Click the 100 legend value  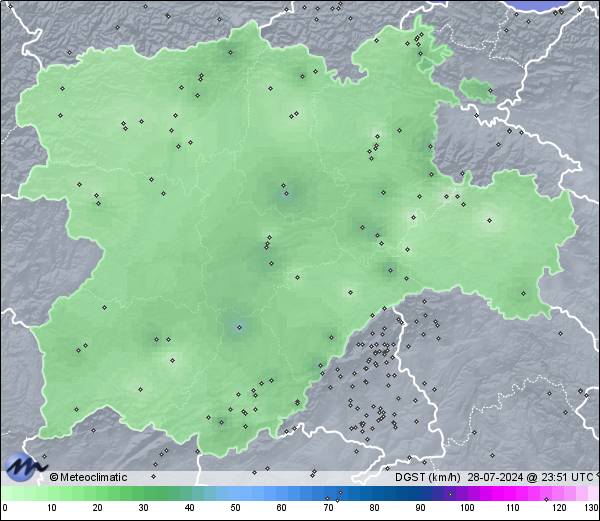467,508
